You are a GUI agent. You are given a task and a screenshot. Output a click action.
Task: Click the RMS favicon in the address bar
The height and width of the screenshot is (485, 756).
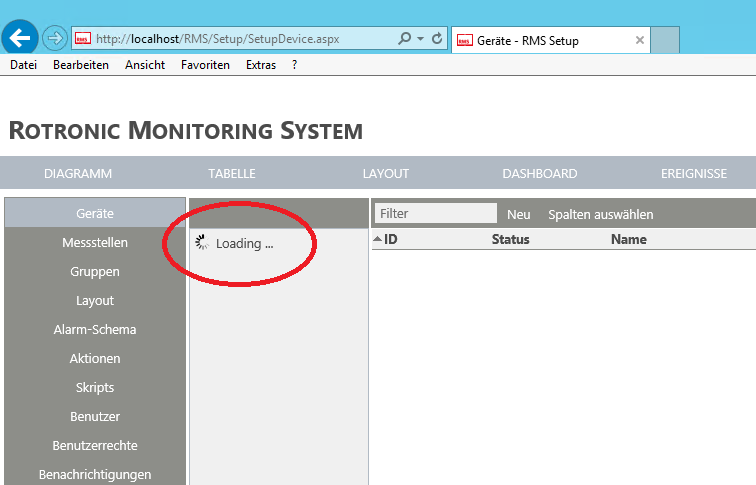coord(83,39)
